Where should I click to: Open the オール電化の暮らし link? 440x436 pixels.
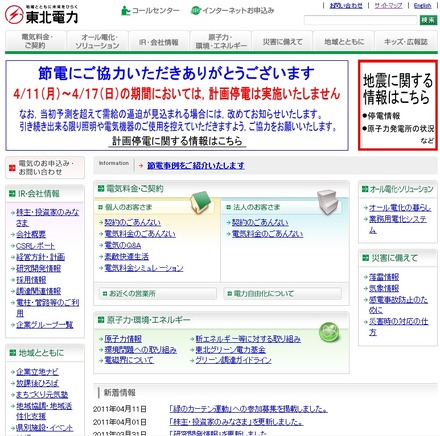[x=400, y=208]
